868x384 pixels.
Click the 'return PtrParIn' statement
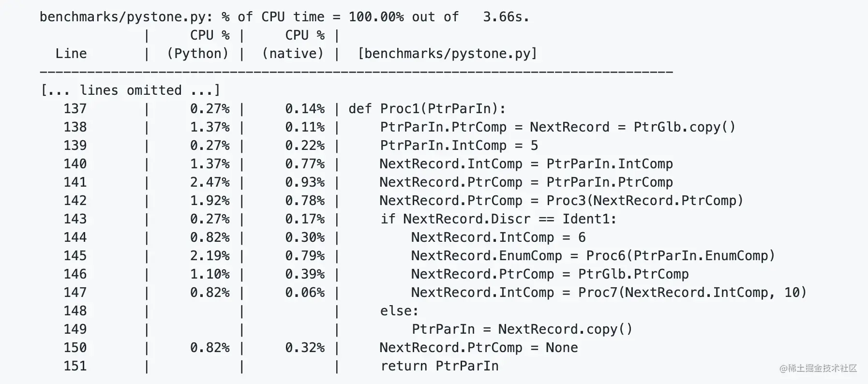(439, 366)
